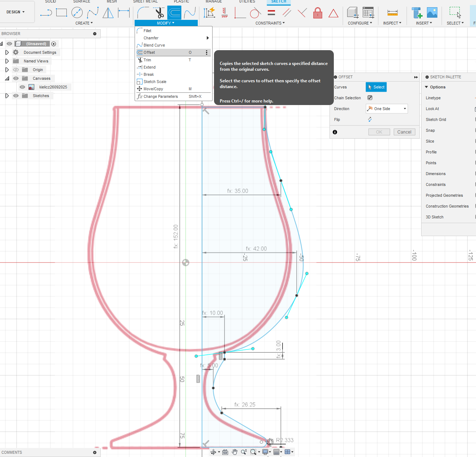
Task: Click the Fix/Unfix lock constraint icon
Action: (318, 13)
